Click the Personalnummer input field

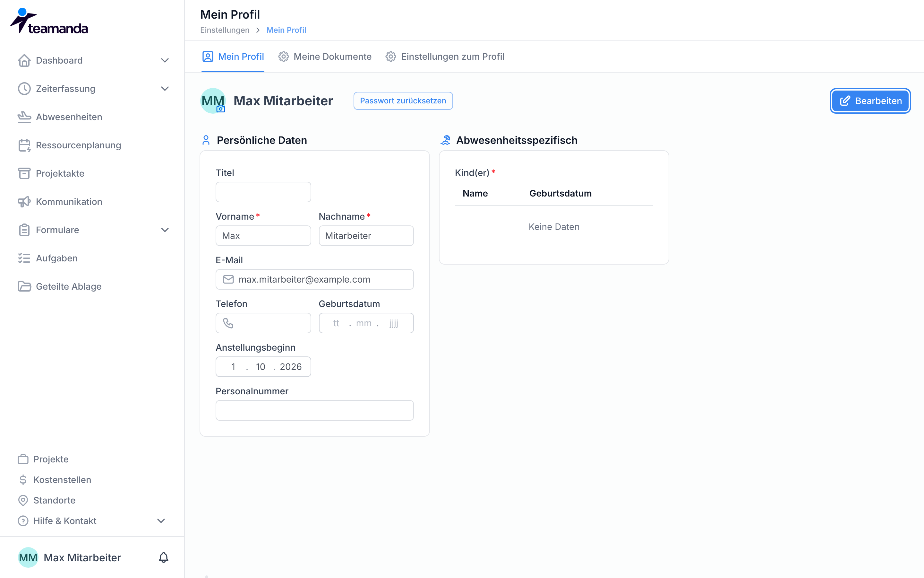click(315, 411)
